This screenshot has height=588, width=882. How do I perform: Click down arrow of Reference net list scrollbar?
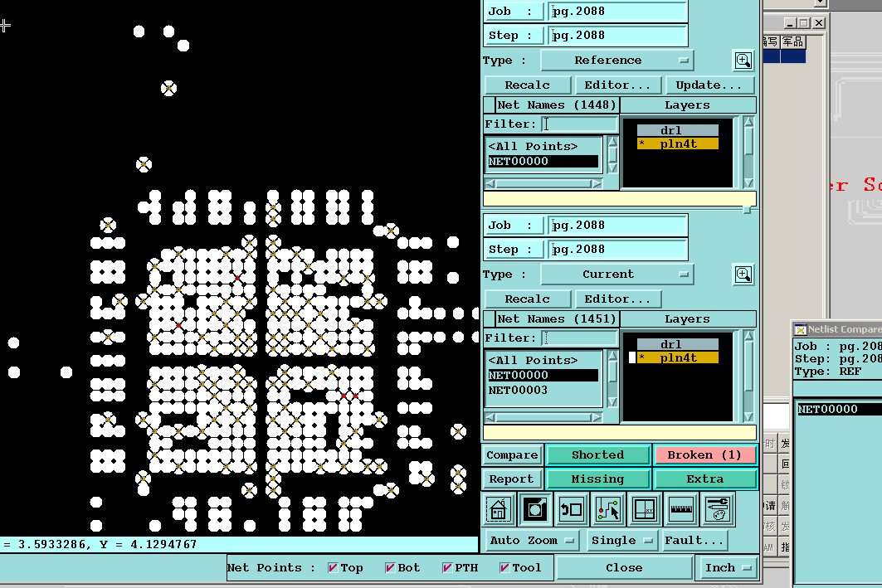coord(612,168)
